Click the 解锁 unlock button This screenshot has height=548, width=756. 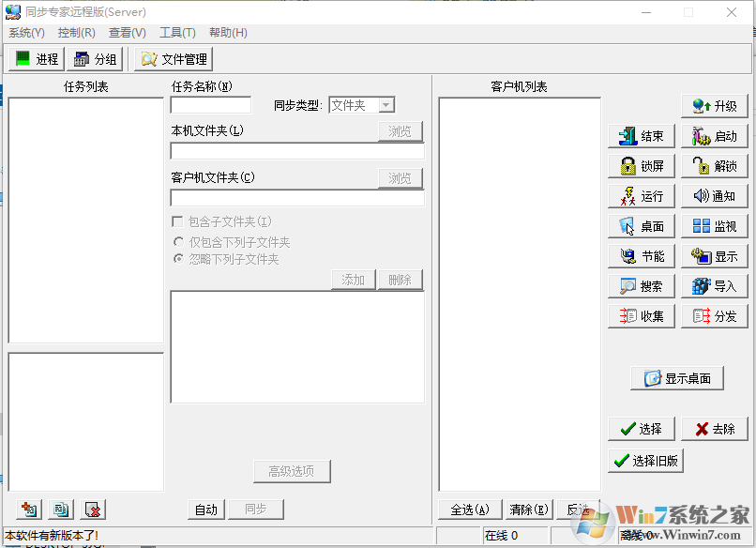pyautogui.click(x=715, y=166)
